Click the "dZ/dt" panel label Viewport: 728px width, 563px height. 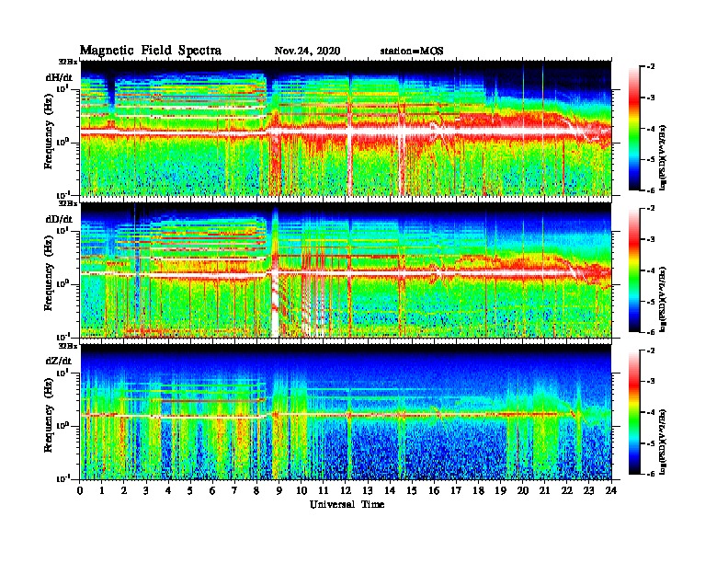click(x=59, y=361)
